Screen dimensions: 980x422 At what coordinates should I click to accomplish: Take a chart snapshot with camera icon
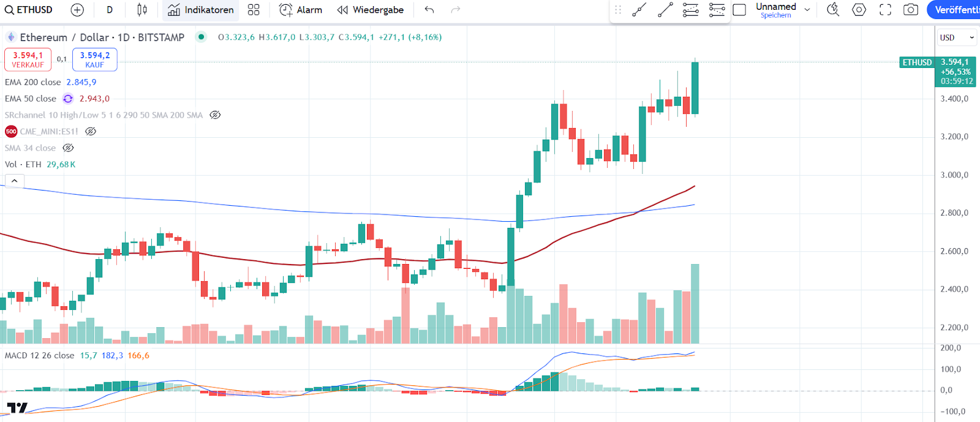[x=911, y=10]
